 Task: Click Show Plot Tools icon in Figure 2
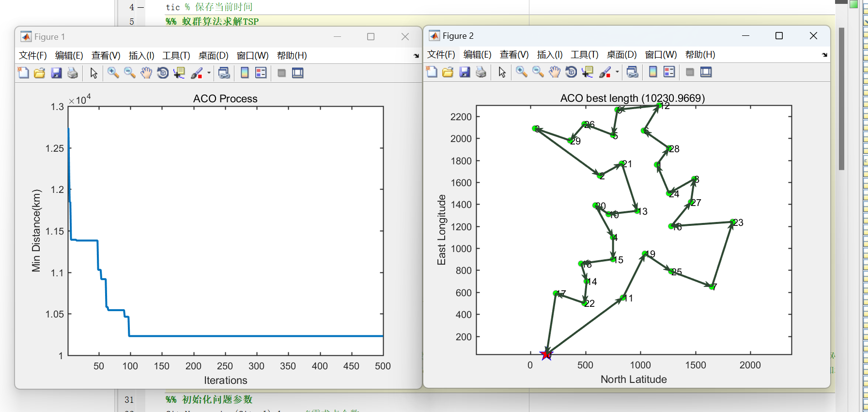pos(706,72)
